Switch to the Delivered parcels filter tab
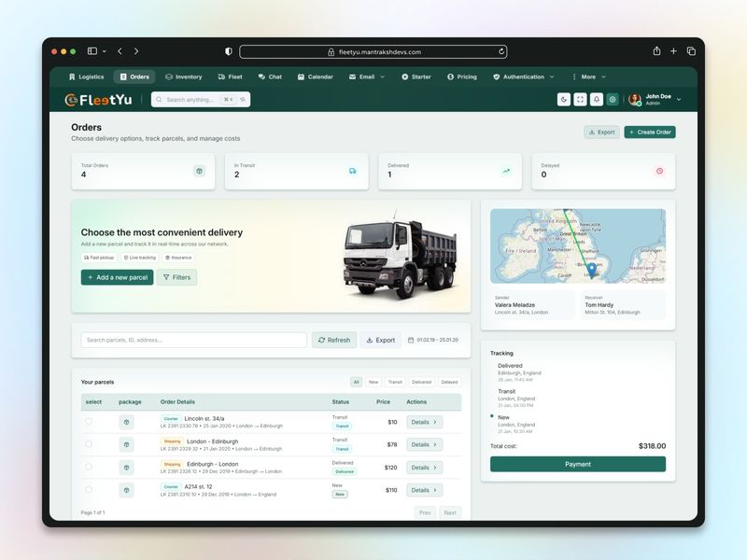Image resolution: width=747 pixels, height=560 pixels. click(x=421, y=382)
